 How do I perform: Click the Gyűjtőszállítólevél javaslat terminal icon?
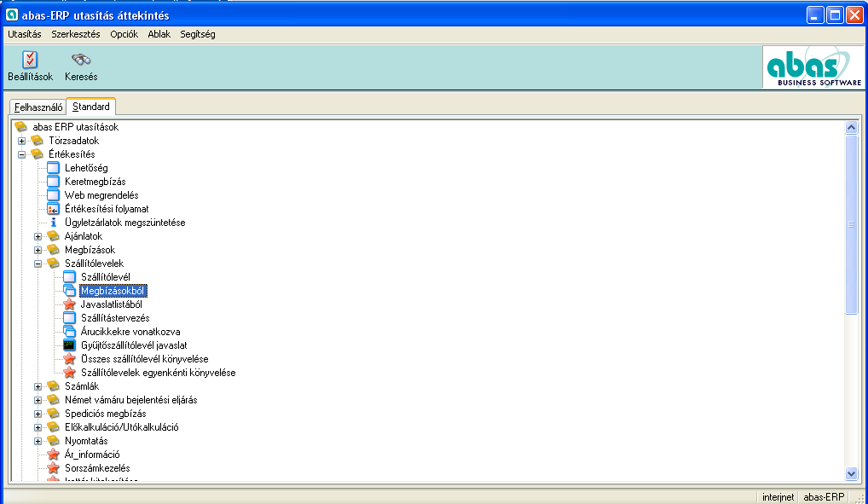tap(69, 345)
